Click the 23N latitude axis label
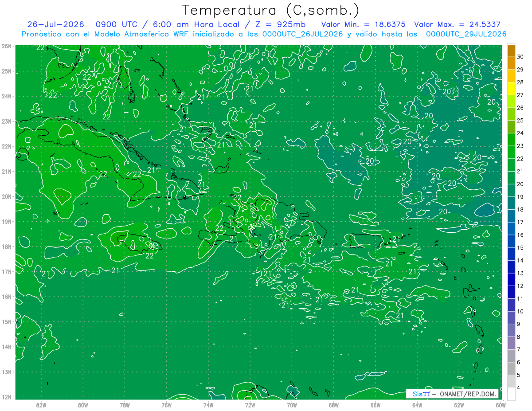Viewport: 532px width, 411px height. pyautogui.click(x=6, y=121)
